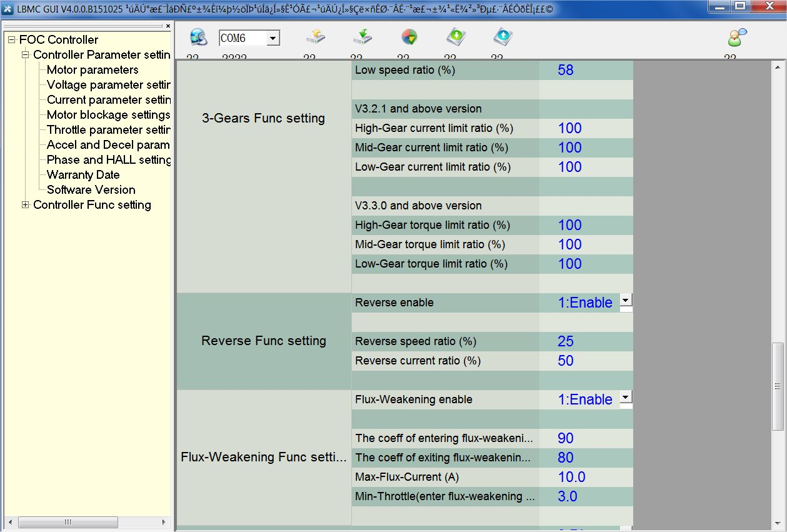Select Warranty Date in the tree
This screenshot has height=532, width=787.
tap(83, 175)
